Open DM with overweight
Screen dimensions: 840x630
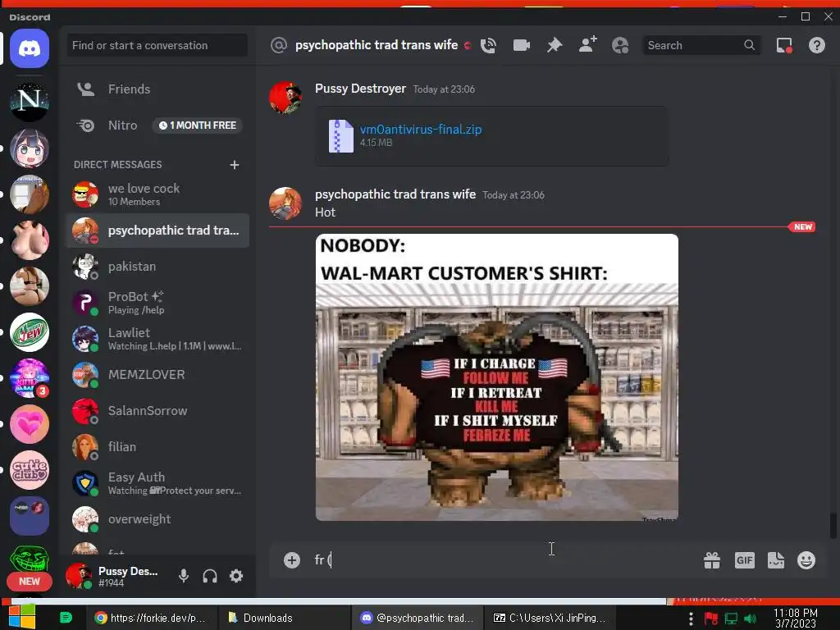pos(157,519)
